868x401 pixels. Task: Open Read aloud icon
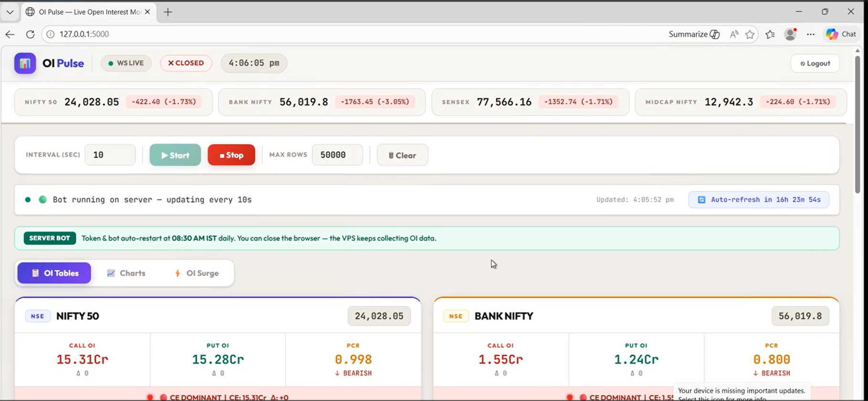(x=734, y=34)
